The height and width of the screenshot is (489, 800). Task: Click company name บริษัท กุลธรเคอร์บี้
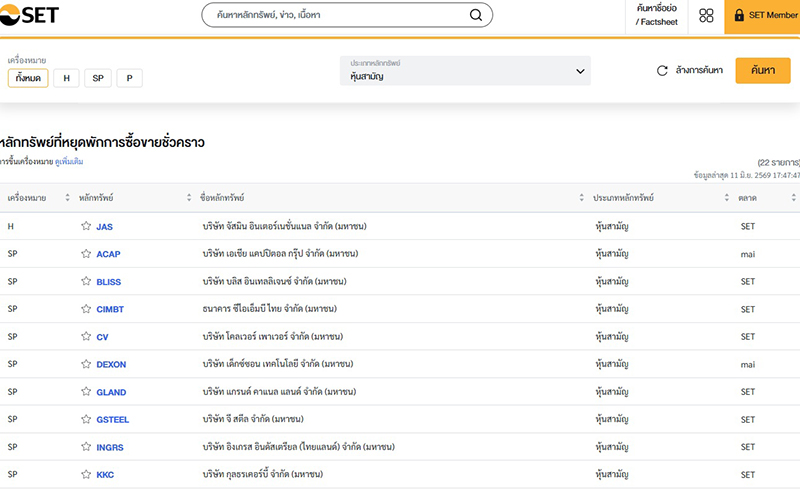(262, 474)
